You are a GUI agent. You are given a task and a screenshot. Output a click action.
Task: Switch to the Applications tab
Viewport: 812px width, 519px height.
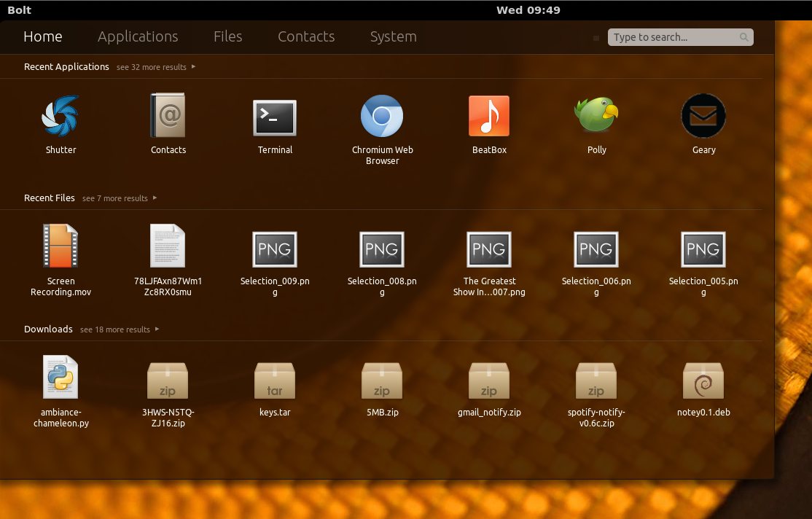click(138, 36)
